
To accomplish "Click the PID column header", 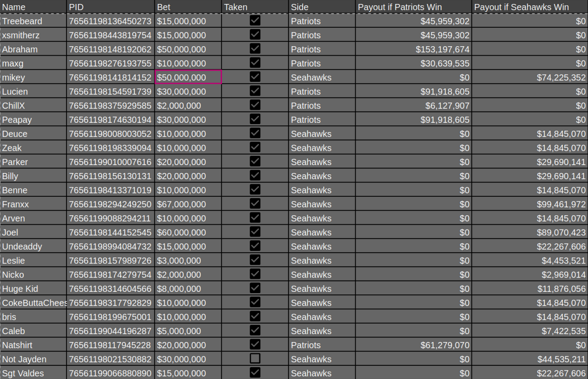I will pyautogui.click(x=110, y=7).
